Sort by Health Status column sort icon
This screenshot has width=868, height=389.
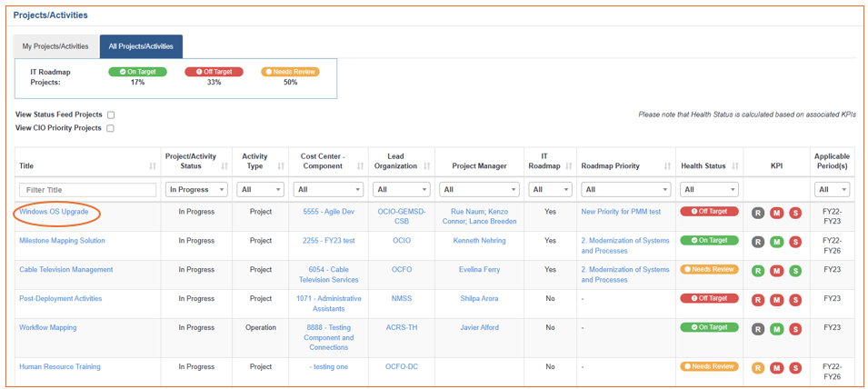click(x=735, y=166)
